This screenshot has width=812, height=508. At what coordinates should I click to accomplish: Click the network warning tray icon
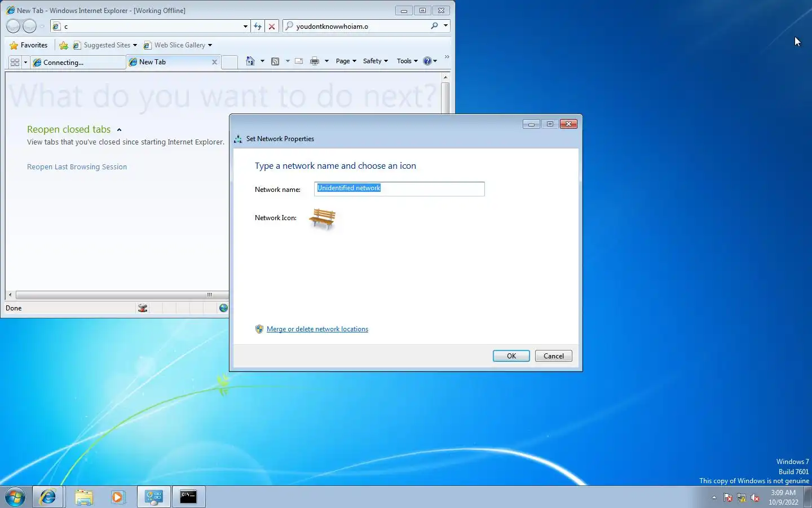[742, 498]
